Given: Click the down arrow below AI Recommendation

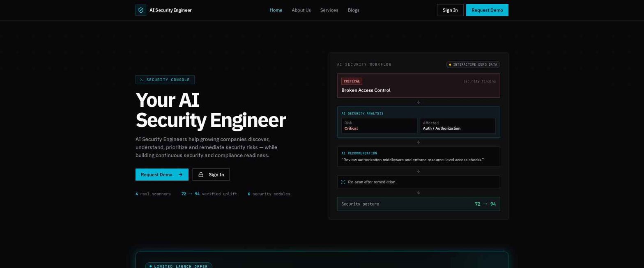Looking at the screenshot, I should (419, 172).
